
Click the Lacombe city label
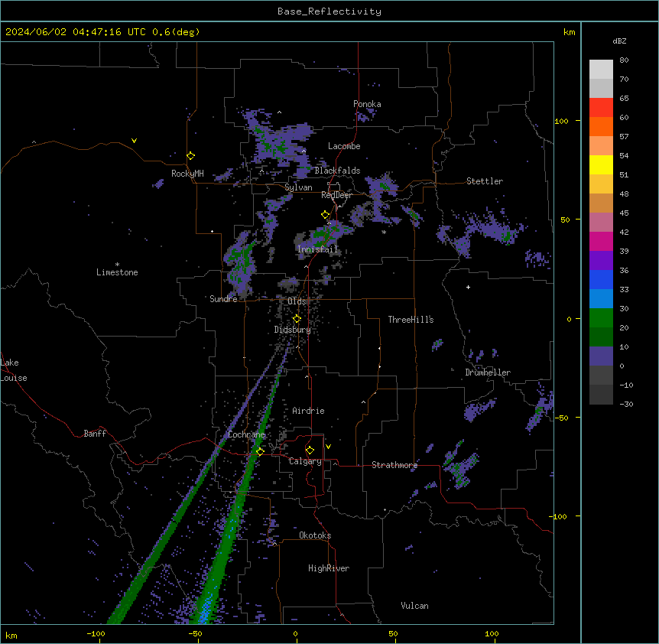[x=344, y=146]
